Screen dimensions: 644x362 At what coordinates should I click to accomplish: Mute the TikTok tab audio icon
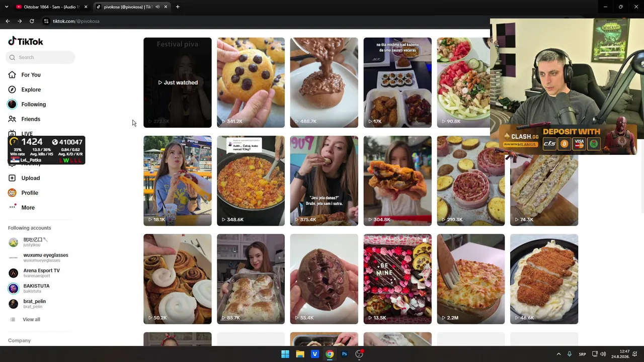(x=157, y=7)
